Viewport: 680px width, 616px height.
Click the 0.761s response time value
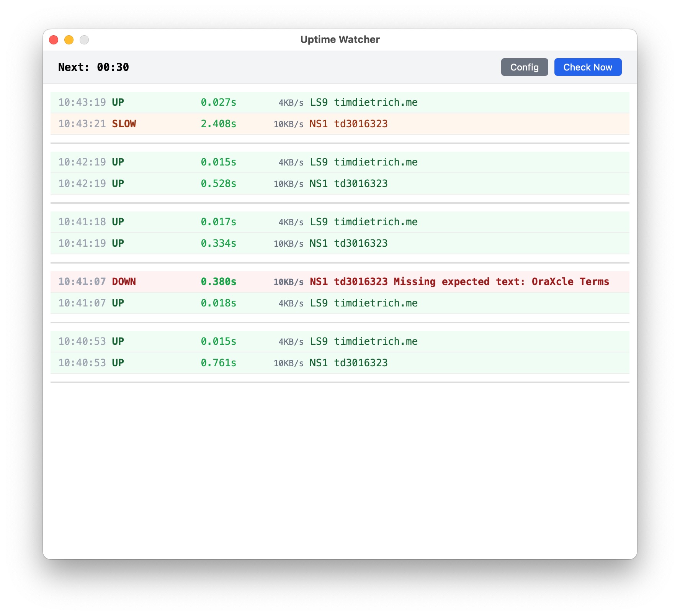(218, 363)
